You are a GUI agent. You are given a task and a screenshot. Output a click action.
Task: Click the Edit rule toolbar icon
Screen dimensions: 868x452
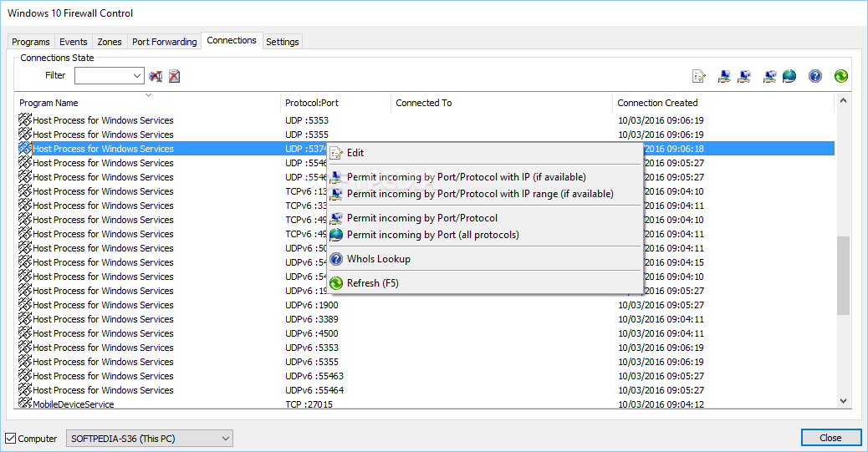coord(698,76)
